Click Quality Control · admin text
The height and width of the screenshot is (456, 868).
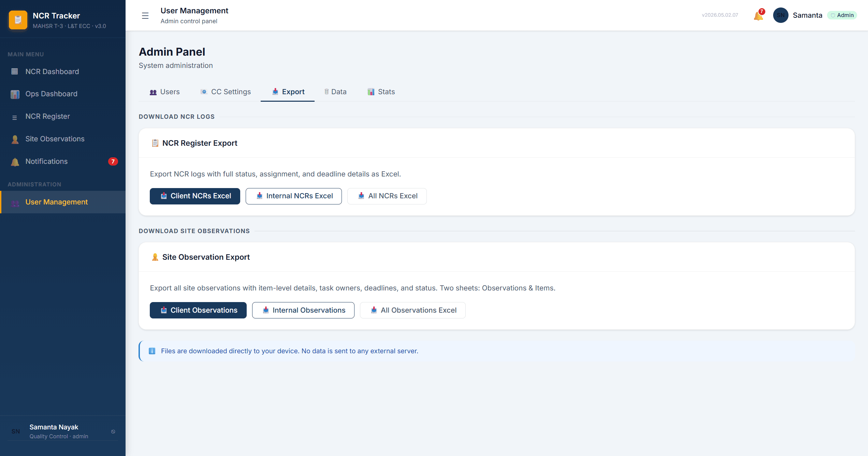(59, 436)
